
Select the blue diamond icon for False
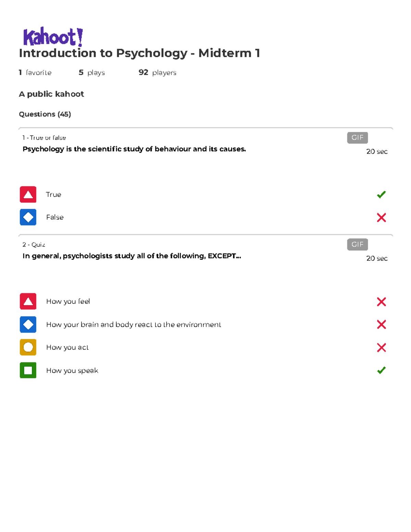28,217
